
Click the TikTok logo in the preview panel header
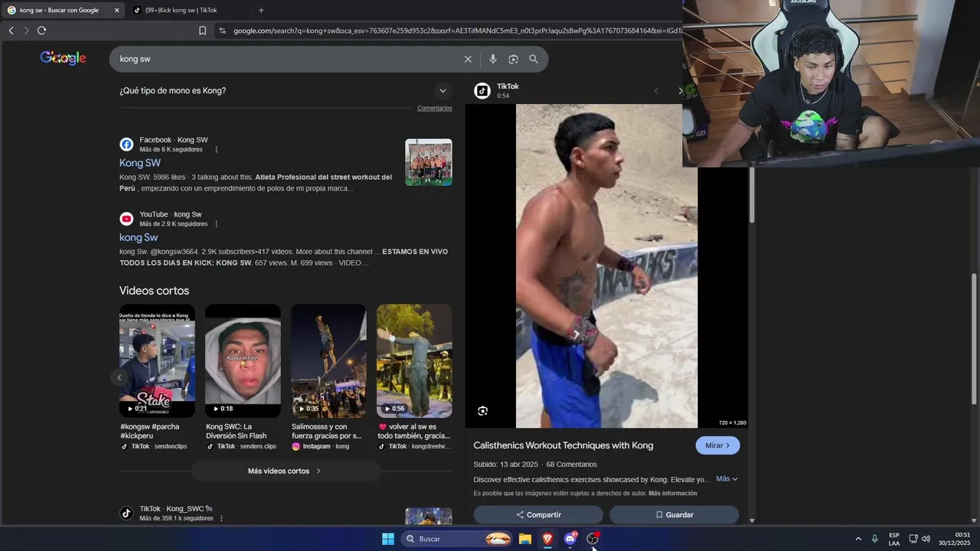tap(482, 91)
